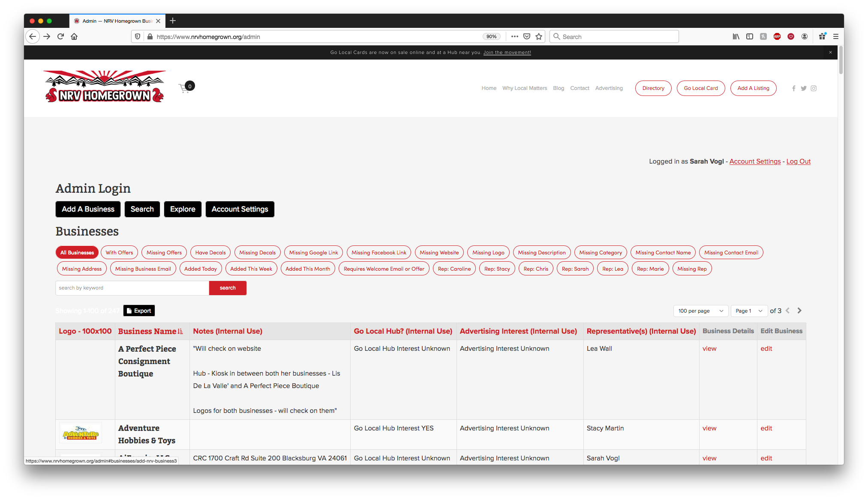868x499 pixels.
Task: Filter by With Offers
Action: (119, 253)
